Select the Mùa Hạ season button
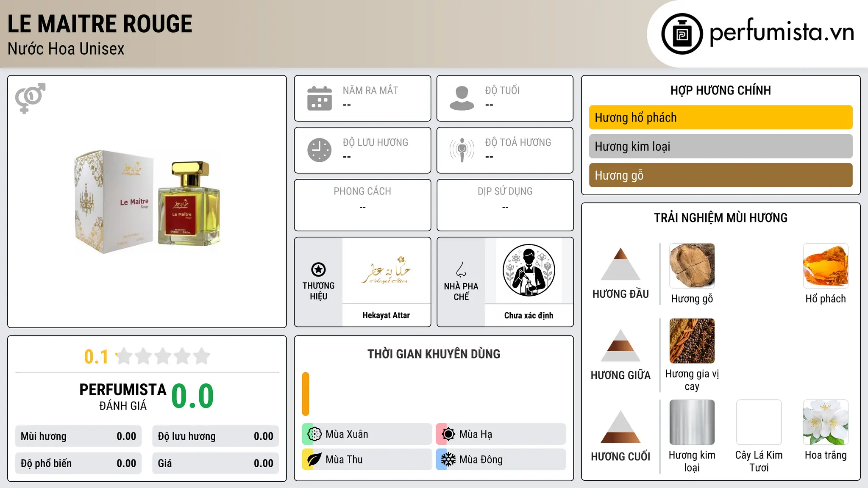Viewport: 868px width, 488px height. tap(501, 434)
